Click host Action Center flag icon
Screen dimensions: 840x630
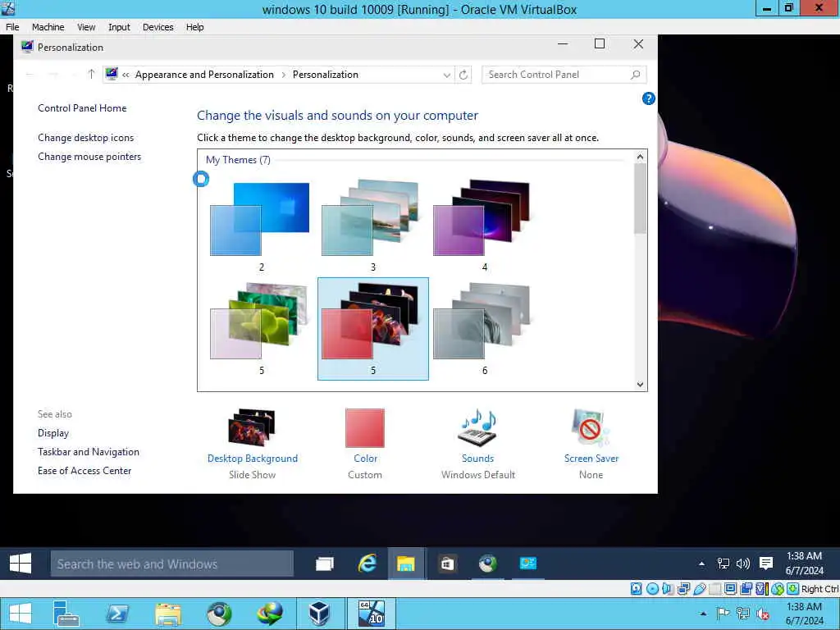pos(723,614)
